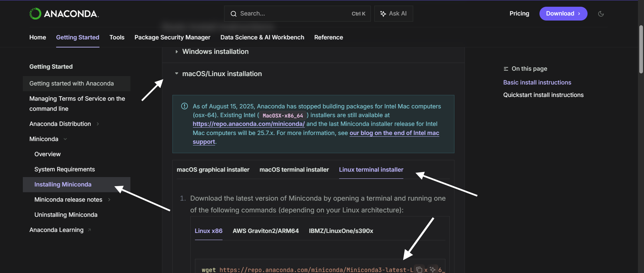This screenshot has width=644, height=273.
Task: Click the Getting Started sidebar heading
Action: coord(51,67)
